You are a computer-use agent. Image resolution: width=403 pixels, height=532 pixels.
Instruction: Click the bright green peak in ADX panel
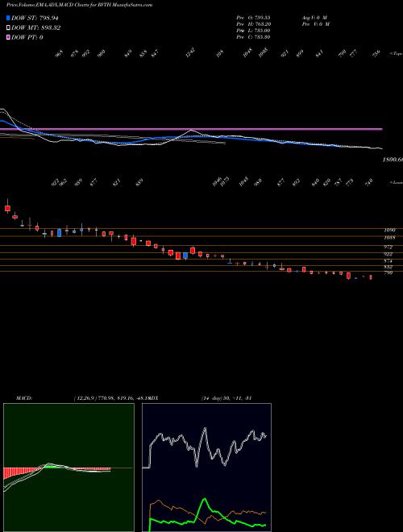(204, 500)
